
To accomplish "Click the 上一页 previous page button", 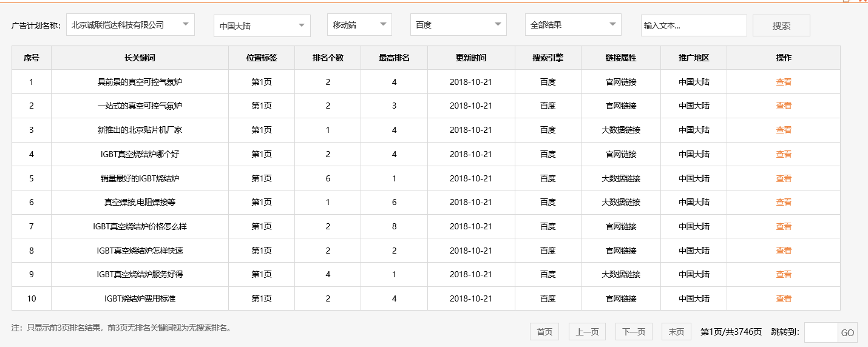I will (x=587, y=332).
